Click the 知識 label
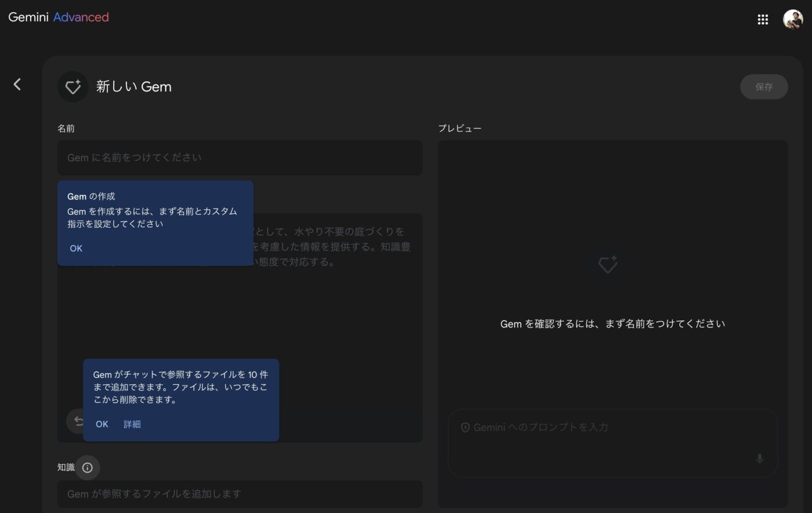812x513 pixels. [x=66, y=467]
